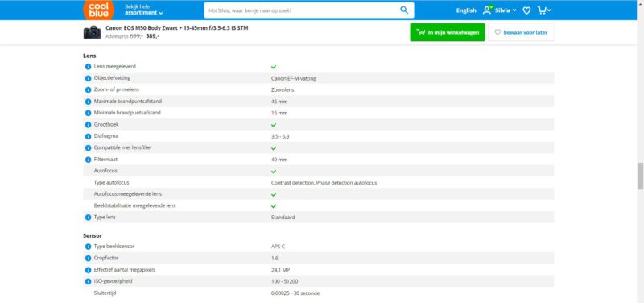644x303 pixels.
Task: Click the 589,- price
Action: coord(152,36)
